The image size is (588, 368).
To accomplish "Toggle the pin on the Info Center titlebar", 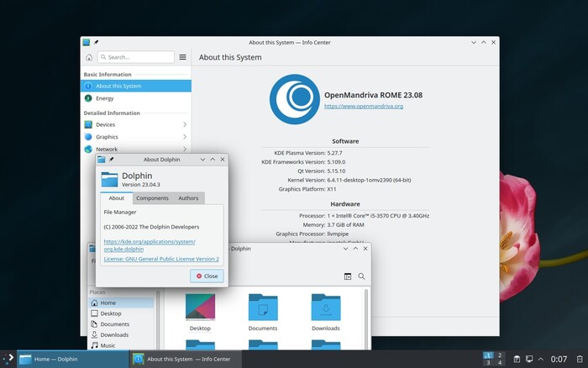I will coord(96,42).
